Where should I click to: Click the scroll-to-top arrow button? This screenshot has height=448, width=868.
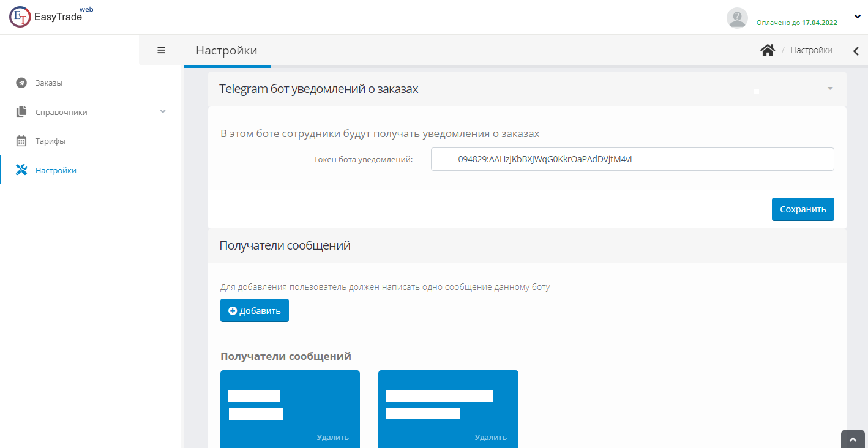[853, 439]
